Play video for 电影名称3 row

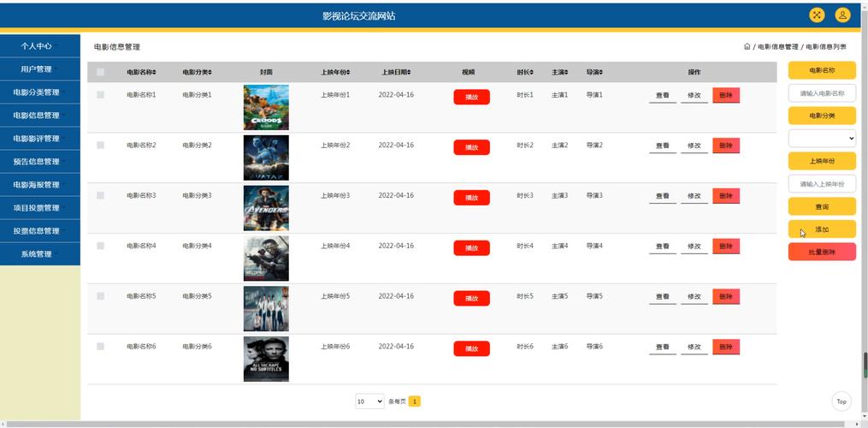(472, 198)
